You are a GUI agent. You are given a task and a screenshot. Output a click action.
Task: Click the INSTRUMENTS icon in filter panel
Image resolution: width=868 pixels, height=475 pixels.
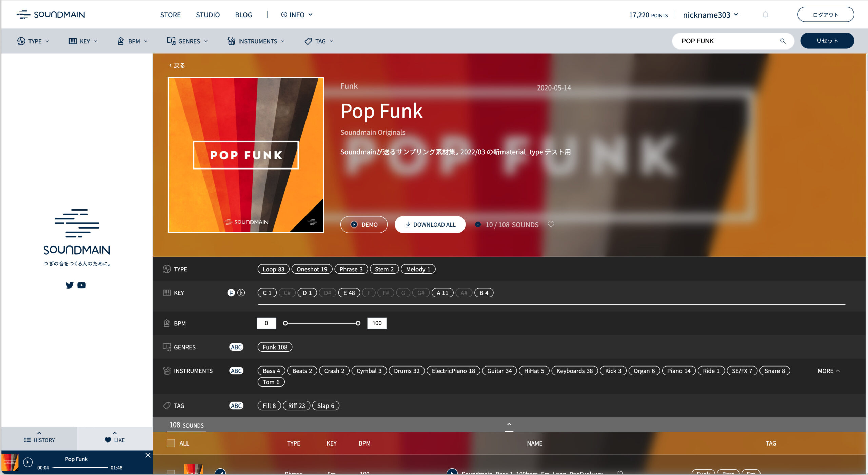166,371
